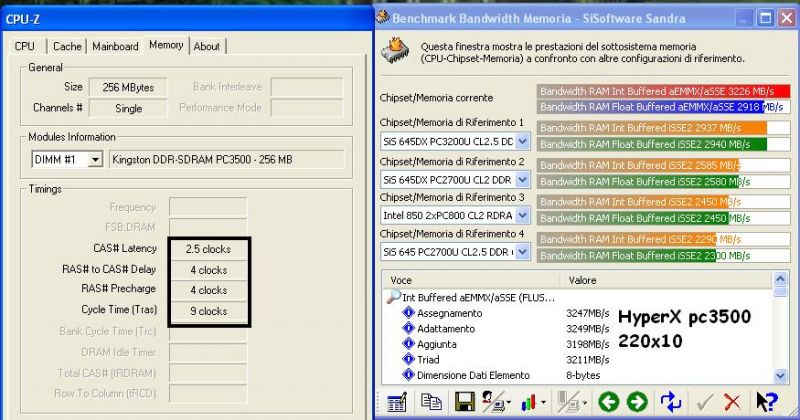Click the blue Float Buffered aEMMX/aSSE 2918 MB/s bar
The image size is (800, 420).
click(x=663, y=107)
